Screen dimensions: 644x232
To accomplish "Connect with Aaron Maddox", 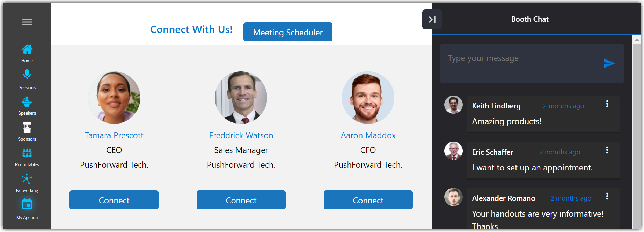I will (x=368, y=200).
